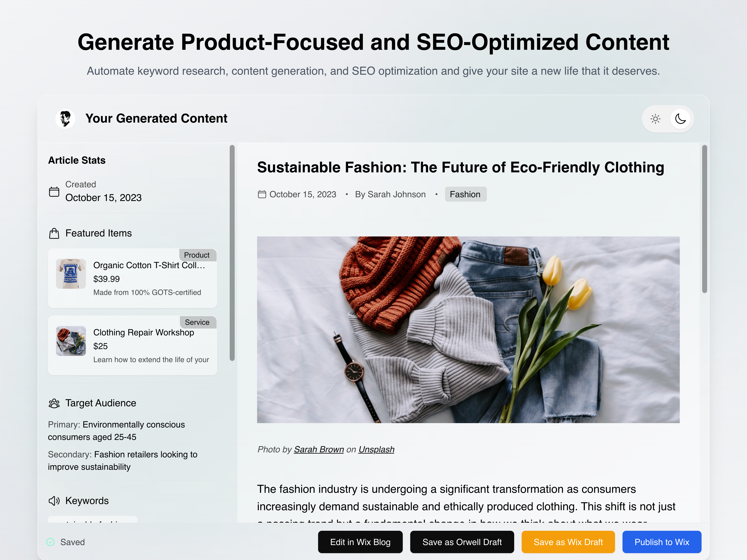Click the green Saved checkmark icon
Viewport: 747px width, 560px height.
point(50,542)
